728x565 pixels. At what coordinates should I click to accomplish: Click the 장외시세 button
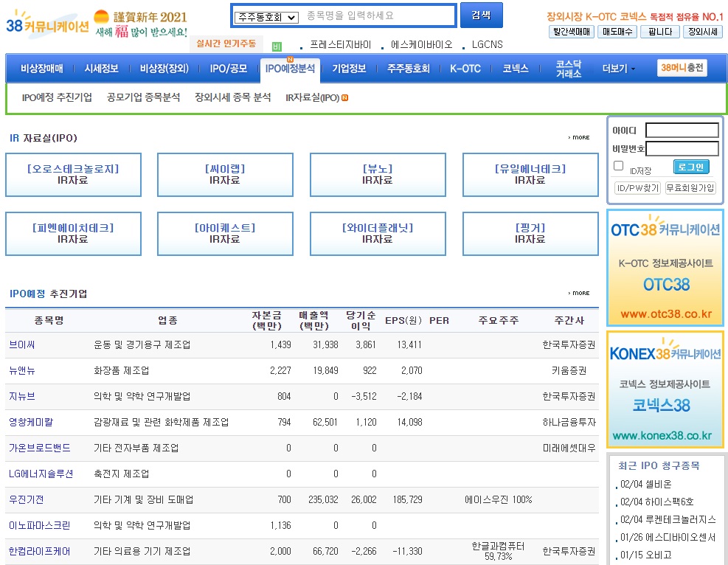(703, 32)
